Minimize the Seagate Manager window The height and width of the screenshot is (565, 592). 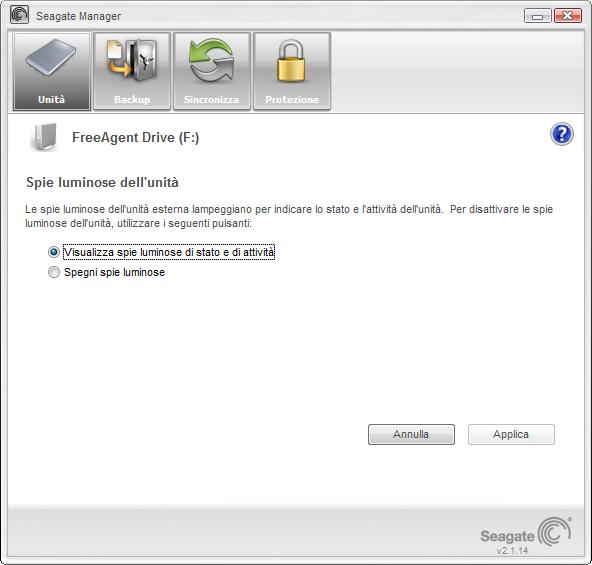pos(537,16)
